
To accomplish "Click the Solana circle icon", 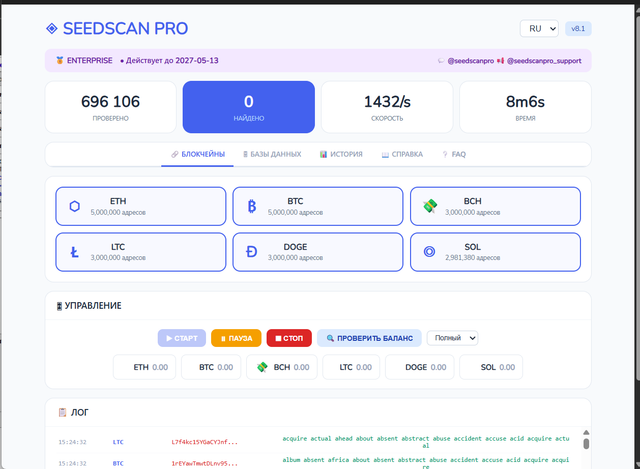I will coord(429,252).
